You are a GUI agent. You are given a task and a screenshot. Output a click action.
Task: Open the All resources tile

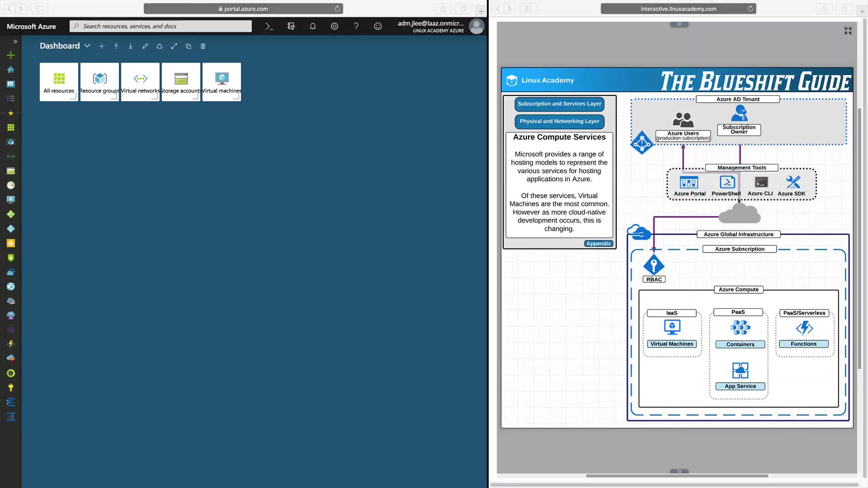pos(59,82)
